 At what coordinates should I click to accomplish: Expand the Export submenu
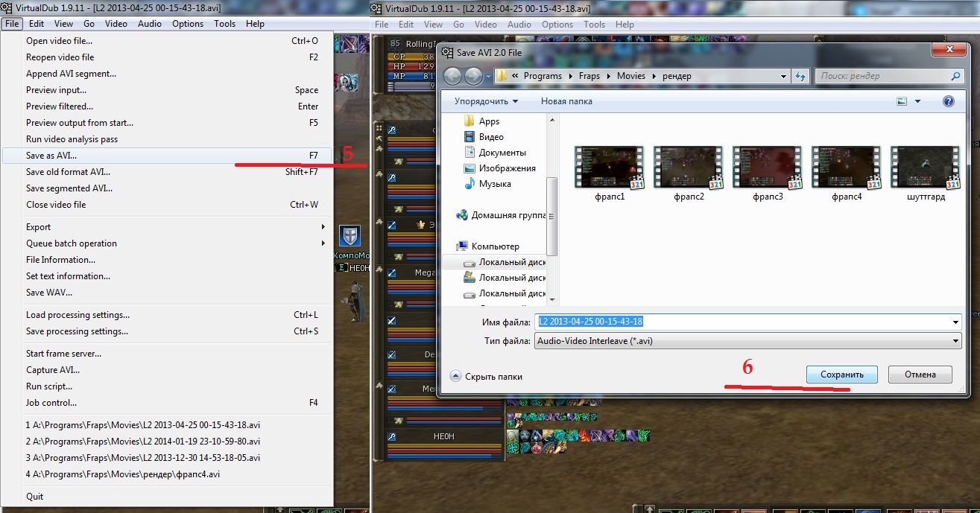pos(168,227)
